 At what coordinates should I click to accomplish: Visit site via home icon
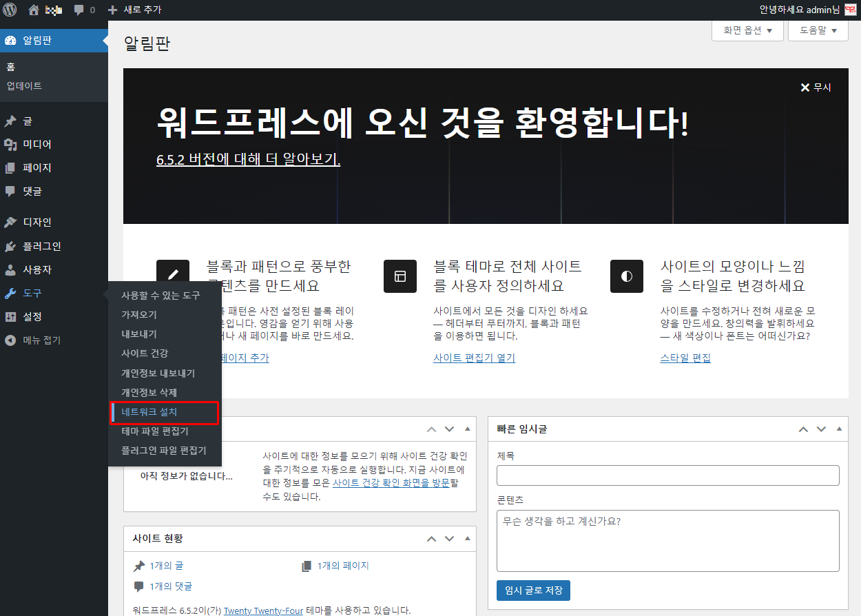[x=34, y=10]
